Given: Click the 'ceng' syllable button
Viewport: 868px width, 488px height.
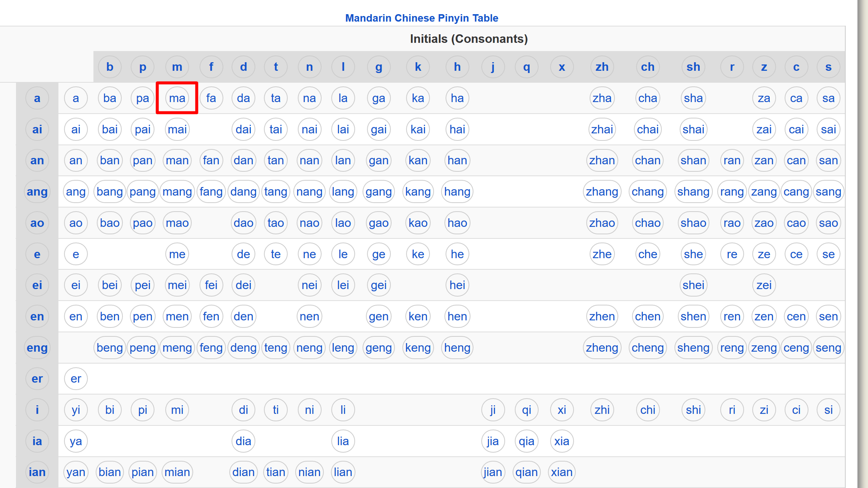Looking at the screenshot, I should tap(796, 347).
